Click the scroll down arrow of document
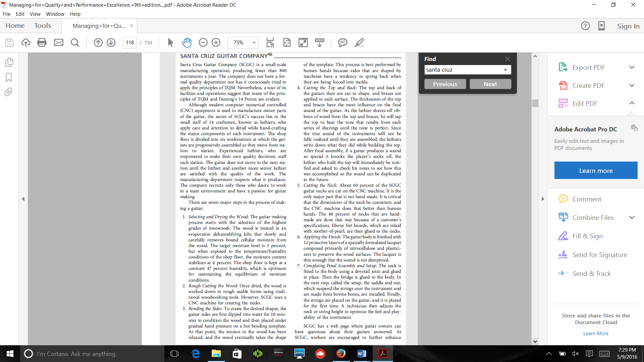 point(535,342)
